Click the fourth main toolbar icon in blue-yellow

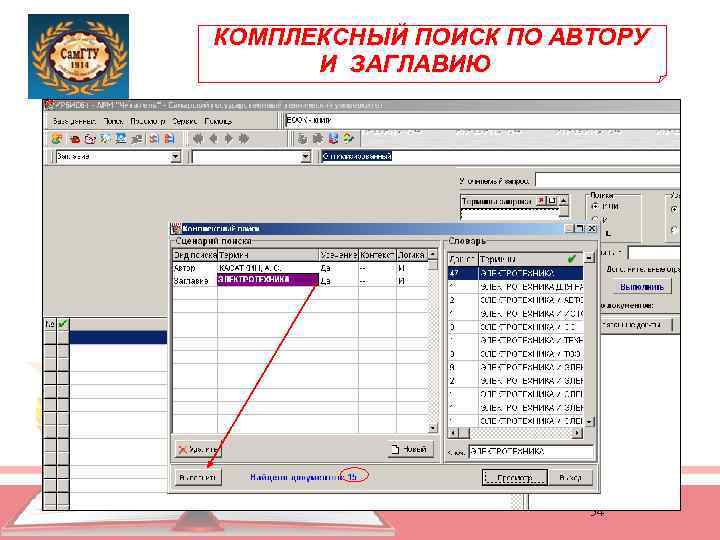tap(105, 138)
